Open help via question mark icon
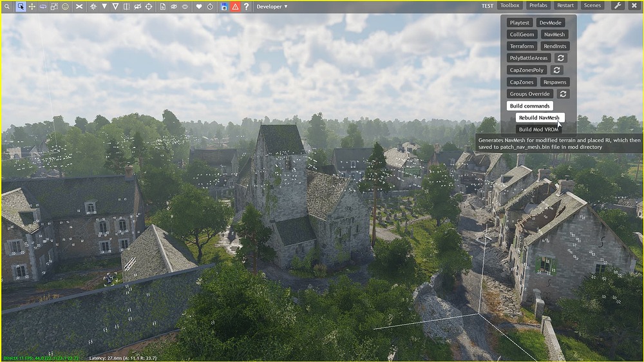The width and height of the screenshot is (644, 362). [x=246, y=6]
